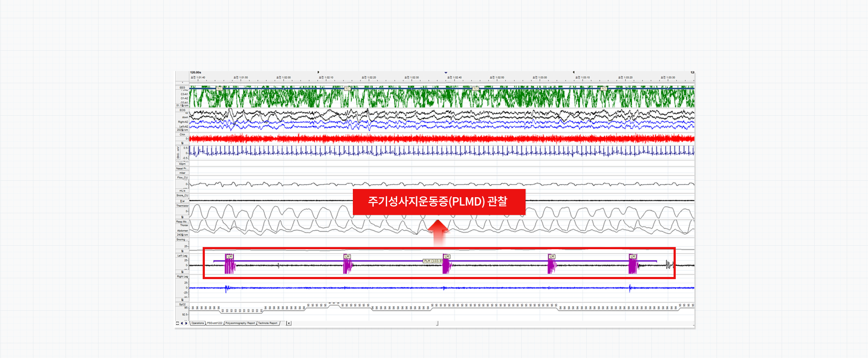The width and height of the screenshot is (868, 358).
Task: Click the first N3 sleep stage marker
Action: pyautogui.click(x=220, y=88)
